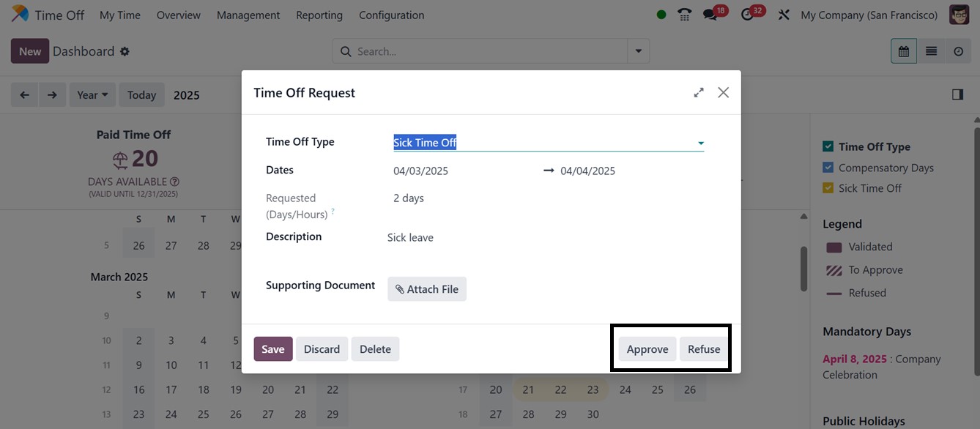Viewport: 980px width, 429px height.
Task: Toggle the Time Off Type checkbox
Action: point(828,146)
